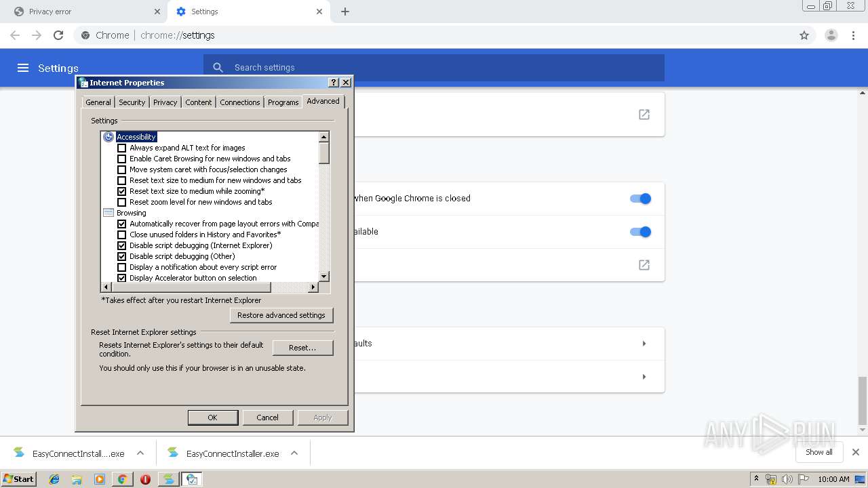Image resolution: width=868 pixels, height=488 pixels.
Task: Click the Internet Properties taskbar button
Action: tap(192, 479)
